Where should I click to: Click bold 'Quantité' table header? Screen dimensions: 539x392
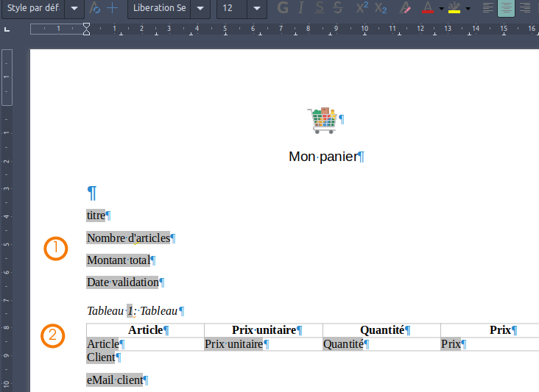(382, 330)
